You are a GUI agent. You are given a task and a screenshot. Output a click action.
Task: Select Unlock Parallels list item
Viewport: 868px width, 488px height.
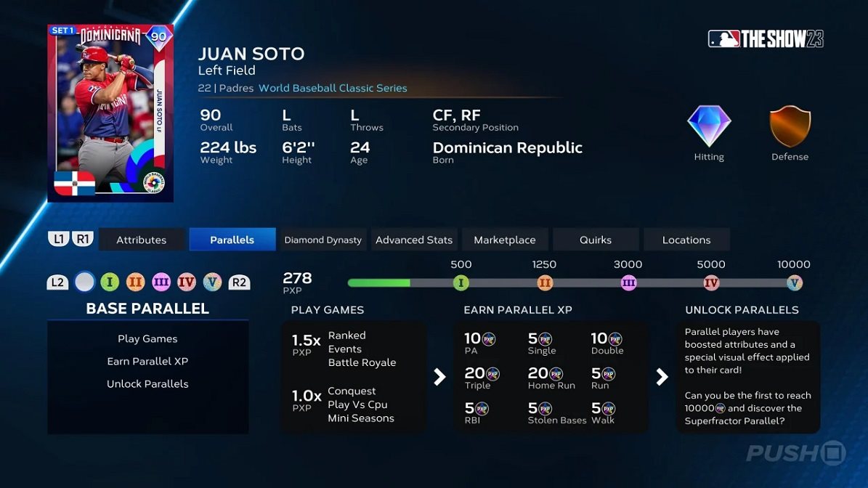[147, 384]
